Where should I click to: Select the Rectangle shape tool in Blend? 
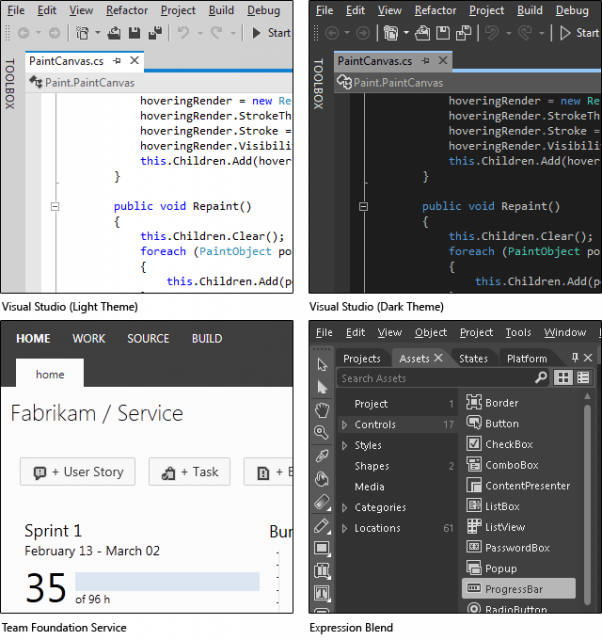click(x=322, y=548)
